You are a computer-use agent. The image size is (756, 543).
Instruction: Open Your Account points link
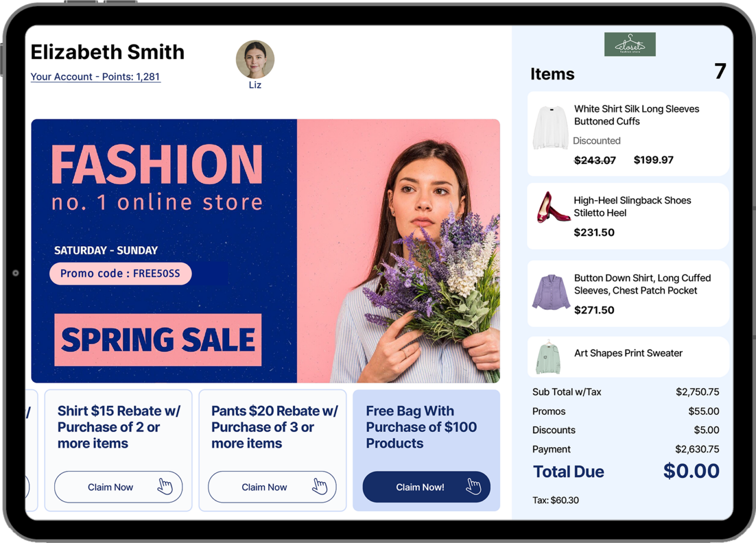tap(95, 77)
